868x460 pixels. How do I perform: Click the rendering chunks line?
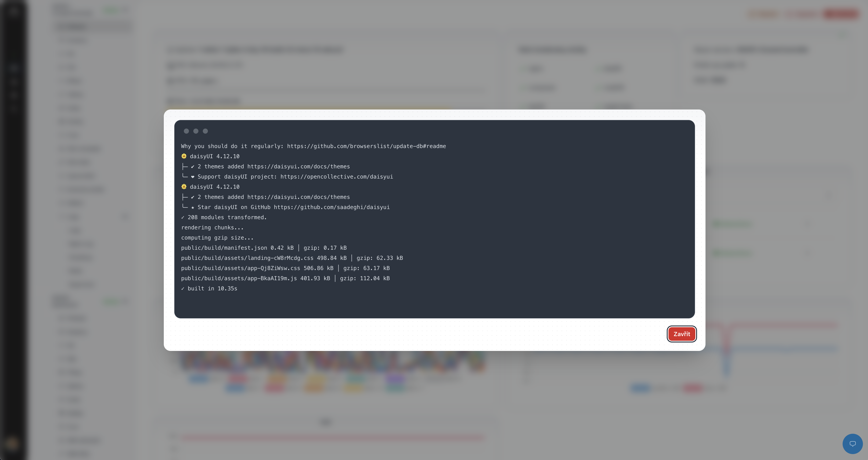click(212, 227)
